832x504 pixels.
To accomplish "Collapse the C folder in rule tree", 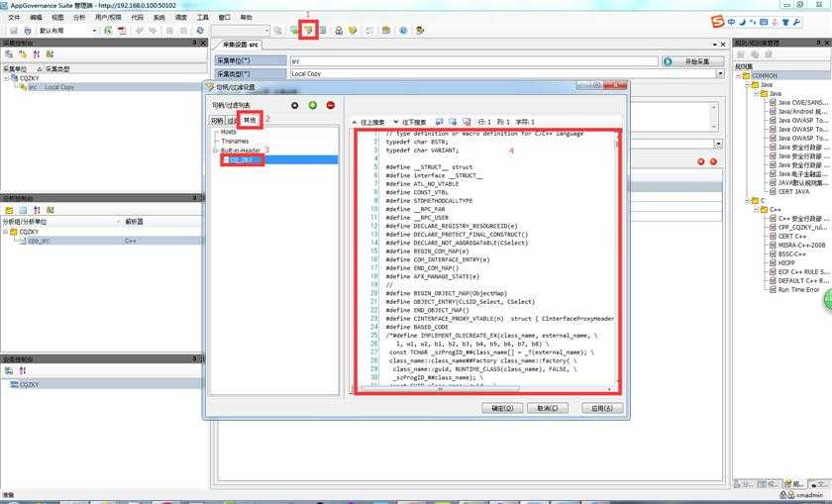I will click(x=747, y=201).
